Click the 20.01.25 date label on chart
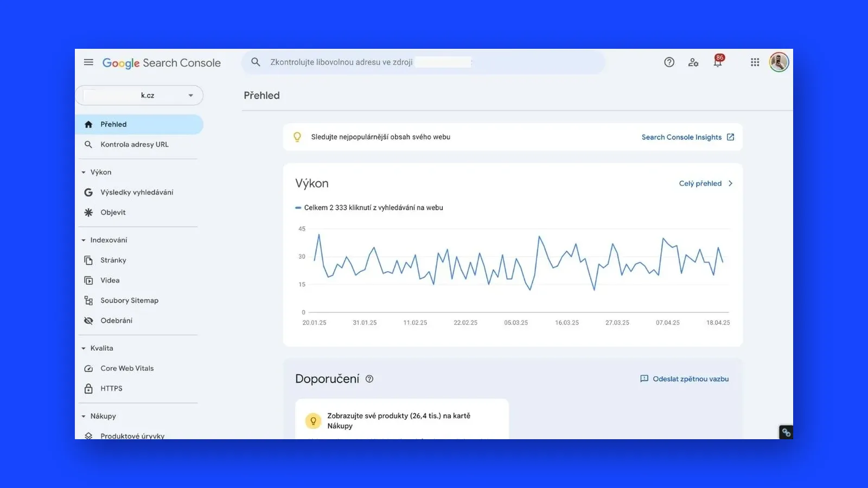This screenshot has width=868, height=488. [314, 323]
